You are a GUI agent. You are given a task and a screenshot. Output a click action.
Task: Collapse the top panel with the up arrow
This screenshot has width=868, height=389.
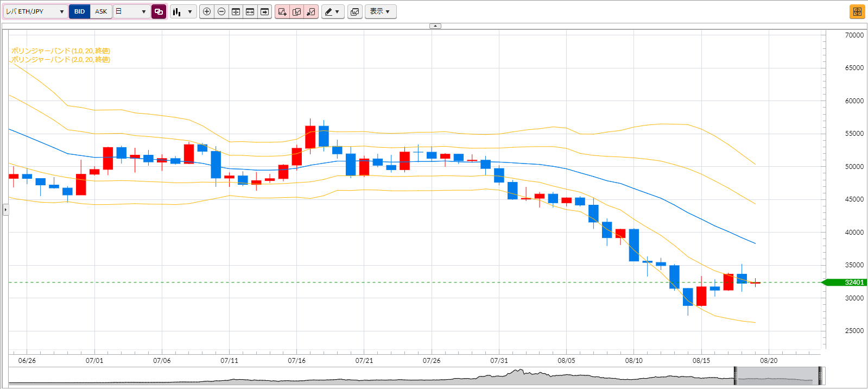(x=435, y=26)
